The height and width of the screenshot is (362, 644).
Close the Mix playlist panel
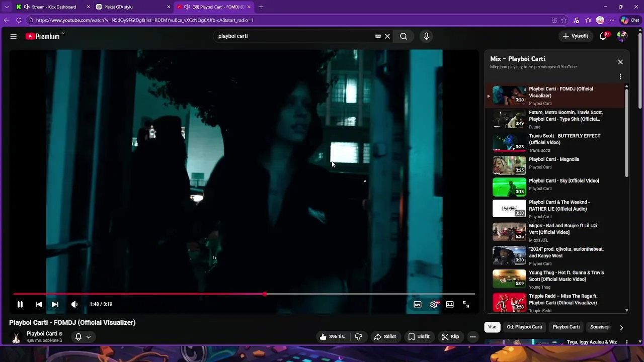[x=620, y=62]
